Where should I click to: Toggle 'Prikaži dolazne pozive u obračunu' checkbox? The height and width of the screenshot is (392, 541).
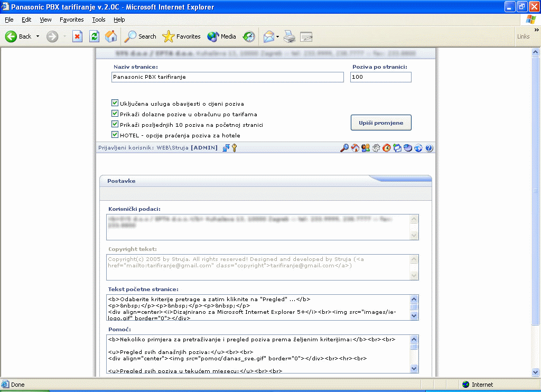click(x=115, y=114)
